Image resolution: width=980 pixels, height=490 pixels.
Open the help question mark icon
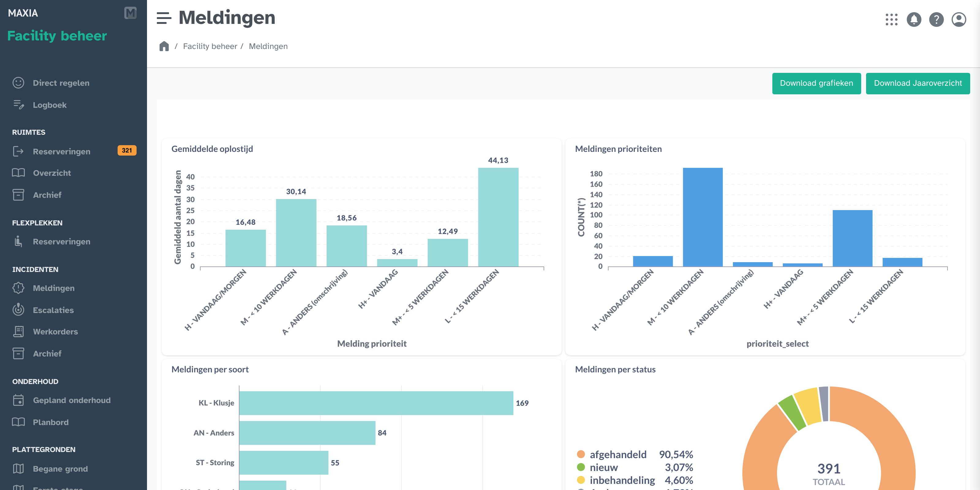click(x=936, y=19)
